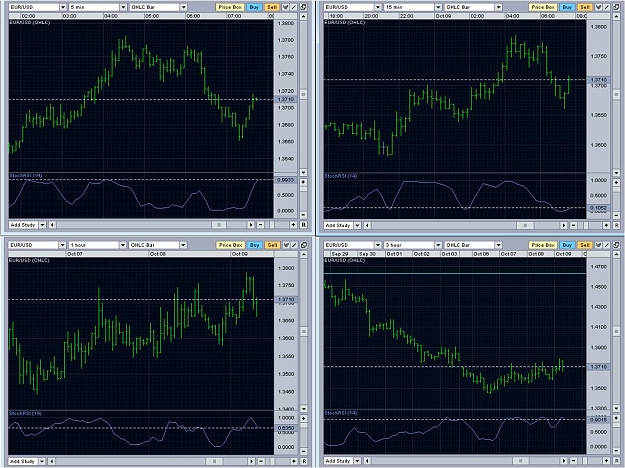Click StochRSI value 0.1052 in 15 min chart

[599, 208]
